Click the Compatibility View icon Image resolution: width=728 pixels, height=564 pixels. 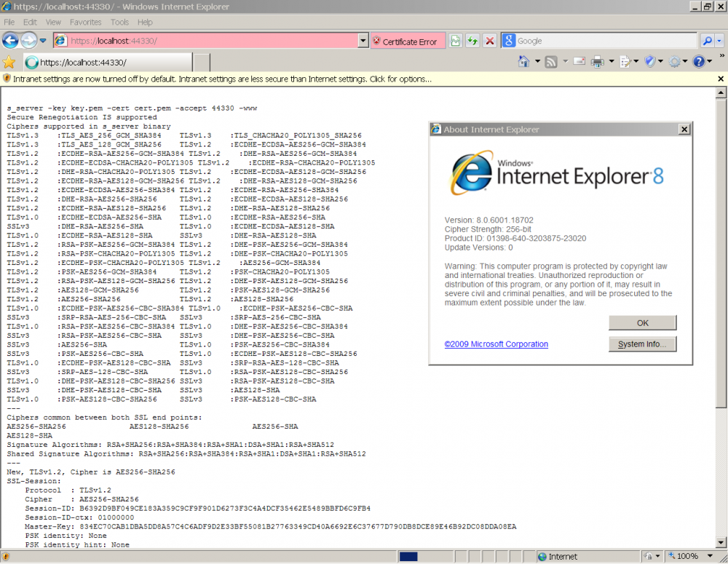tap(456, 41)
